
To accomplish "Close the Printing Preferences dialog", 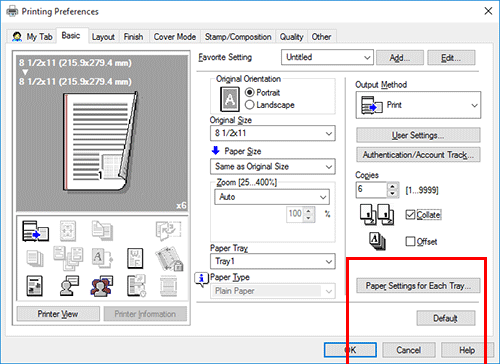I will (x=488, y=11).
